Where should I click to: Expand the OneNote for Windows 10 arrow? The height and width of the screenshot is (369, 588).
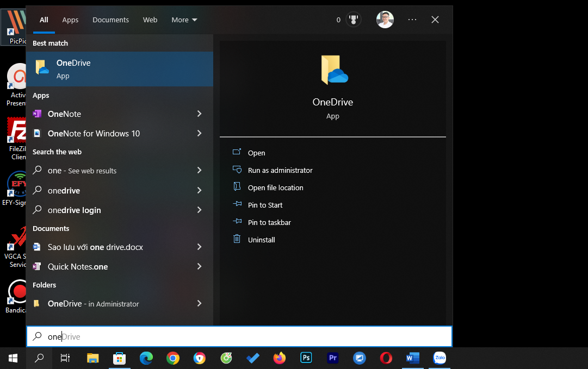click(x=200, y=133)
